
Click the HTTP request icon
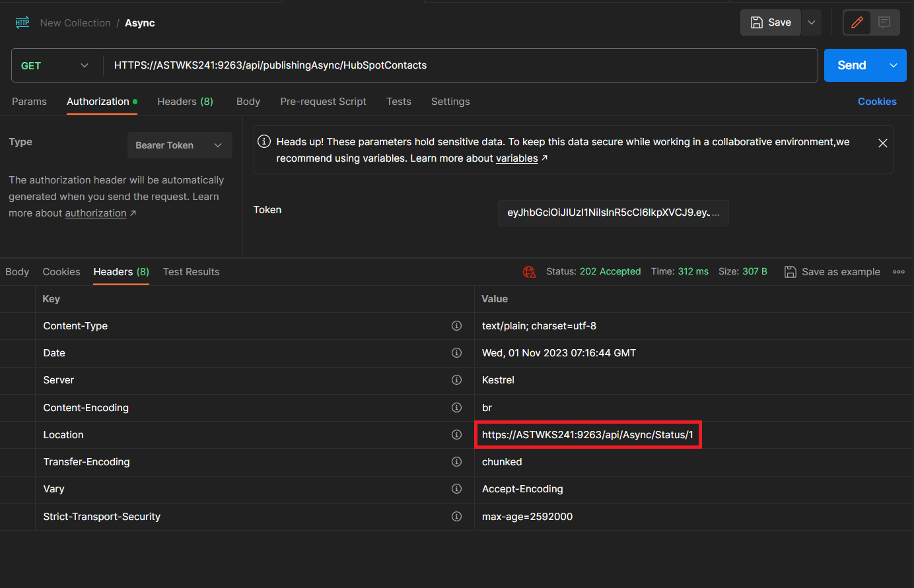coord(22,22)
